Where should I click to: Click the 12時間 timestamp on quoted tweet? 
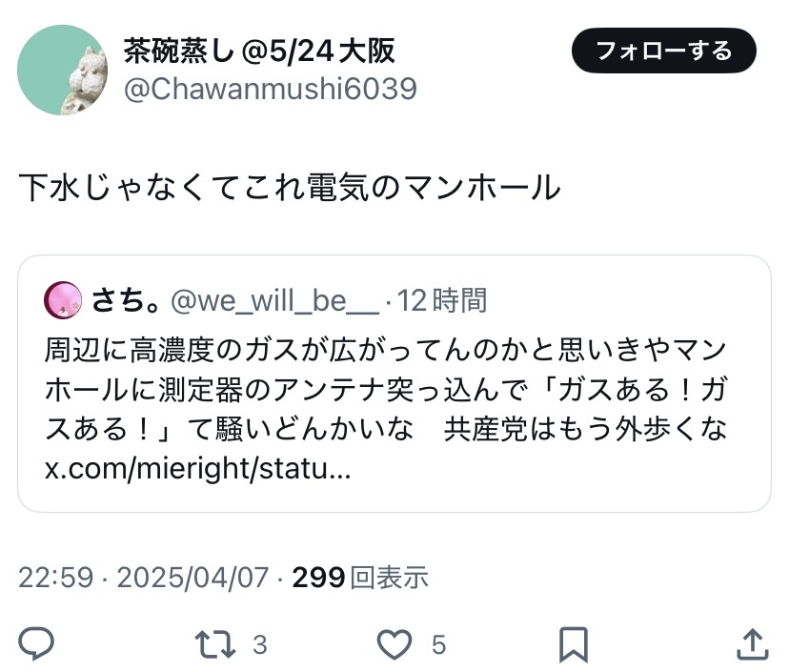tap(442, 301)
